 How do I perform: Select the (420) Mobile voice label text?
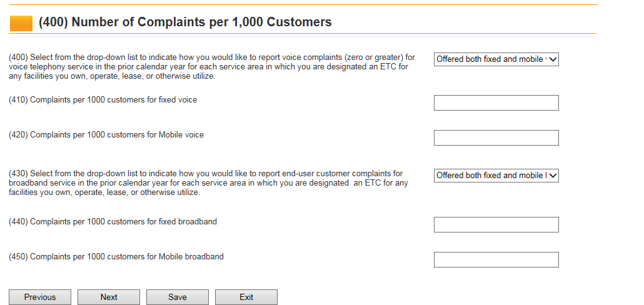point(106,135)
